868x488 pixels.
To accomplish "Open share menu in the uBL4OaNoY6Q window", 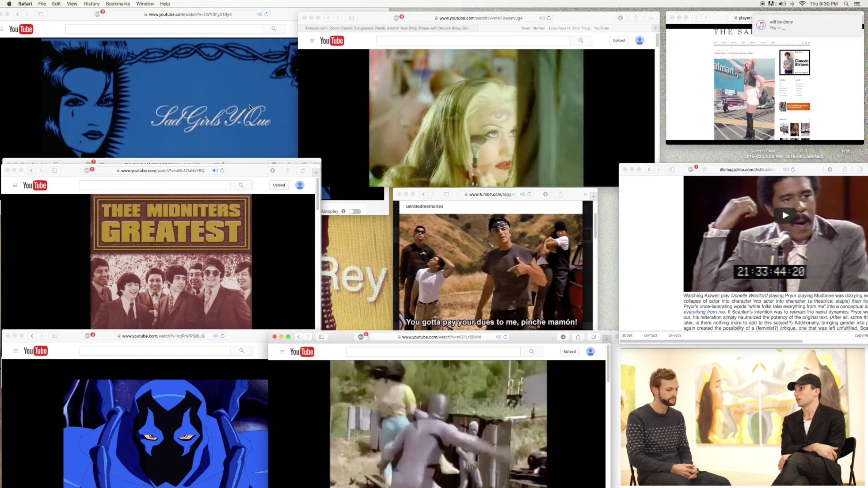I will click(x=287, y=170).
